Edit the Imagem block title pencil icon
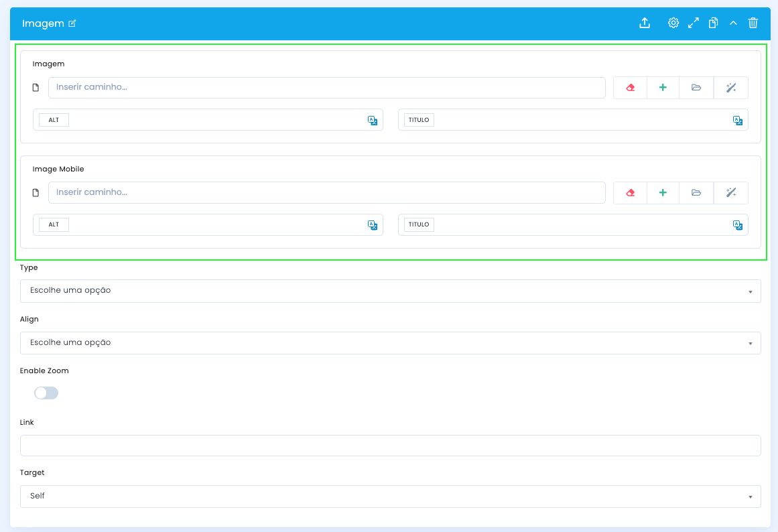The height and width of the screenshot is (532, 778). (x=72, y=23)
